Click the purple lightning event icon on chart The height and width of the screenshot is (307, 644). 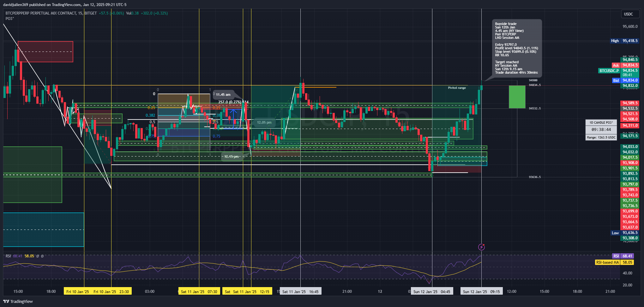pyautogui.click(x=481, y=247)
